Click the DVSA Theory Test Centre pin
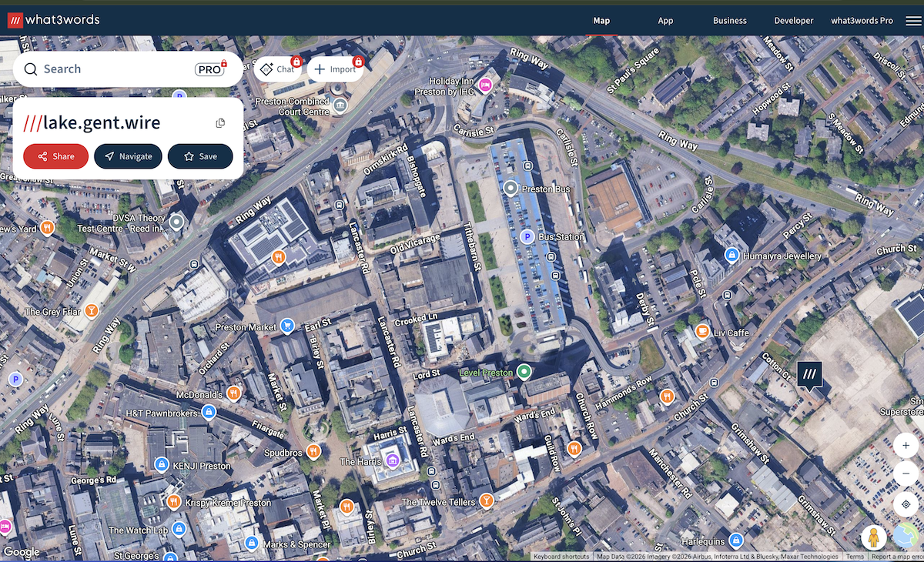 tap(176, 223)
